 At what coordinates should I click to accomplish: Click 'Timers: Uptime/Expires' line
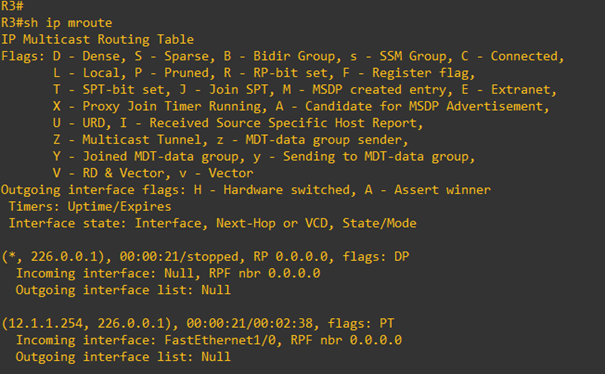click(90, 206)
